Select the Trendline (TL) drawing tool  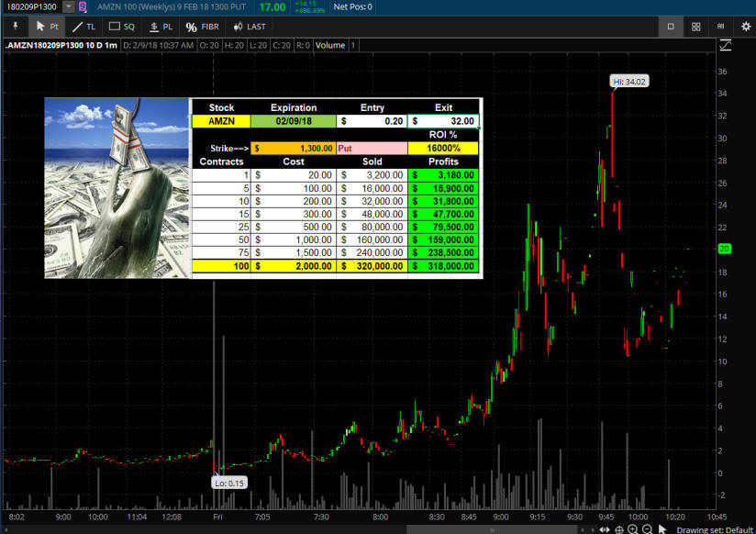click(x=83, y=27)
